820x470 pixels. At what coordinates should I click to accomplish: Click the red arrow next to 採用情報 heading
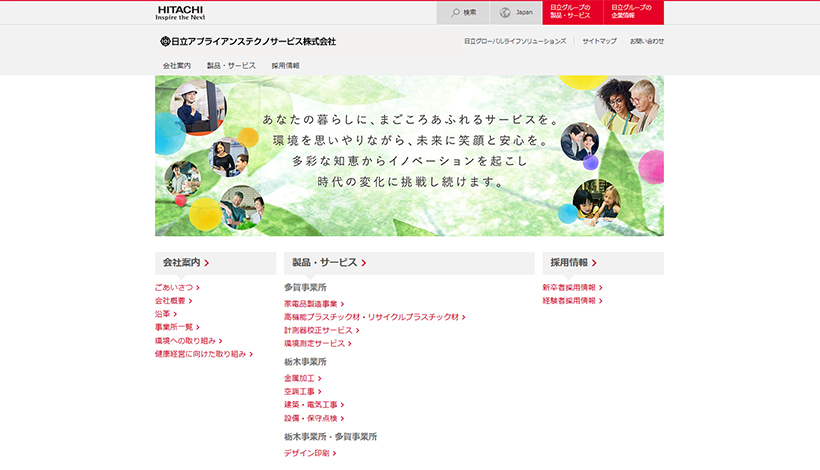tap(594, 263)
